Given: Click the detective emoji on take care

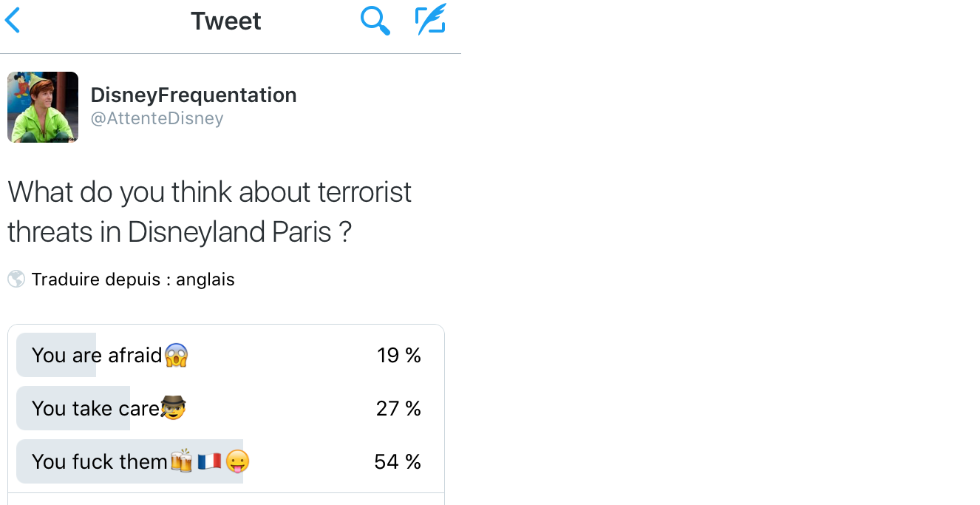Looking at the screenshot, I should click(x=173, y=408).
